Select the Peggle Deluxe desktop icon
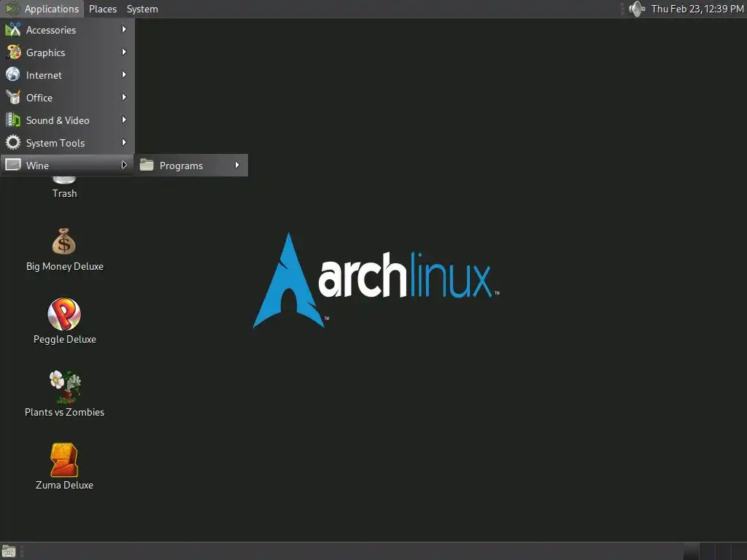The image size is (747, 560). (x=64, y=314)
